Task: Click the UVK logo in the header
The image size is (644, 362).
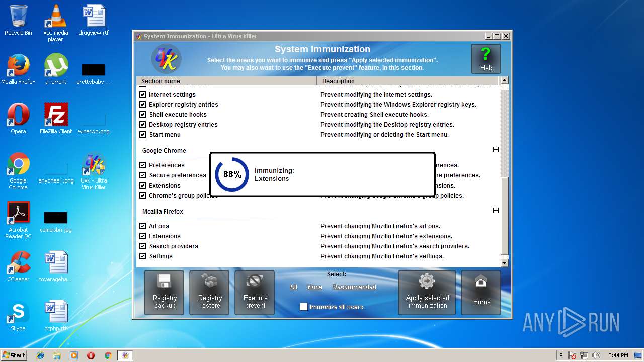Action: (x=166, y=60)
